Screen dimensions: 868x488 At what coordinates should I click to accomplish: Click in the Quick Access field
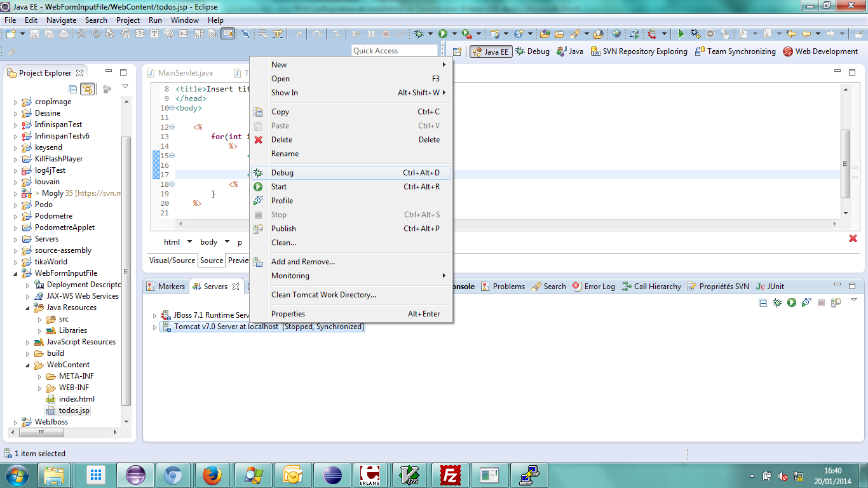(x=395, y=51)
